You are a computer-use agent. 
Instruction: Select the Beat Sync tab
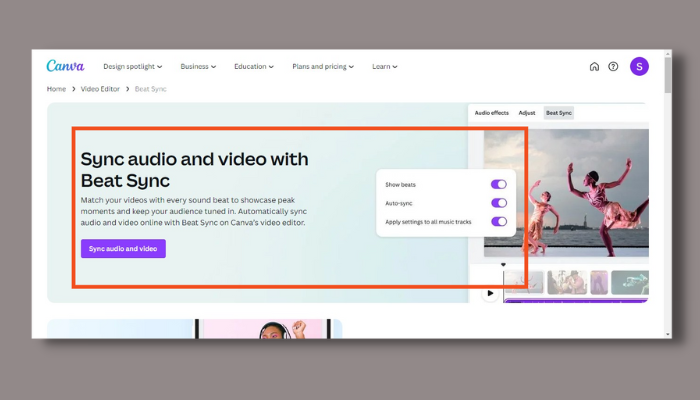coord(558,113)
